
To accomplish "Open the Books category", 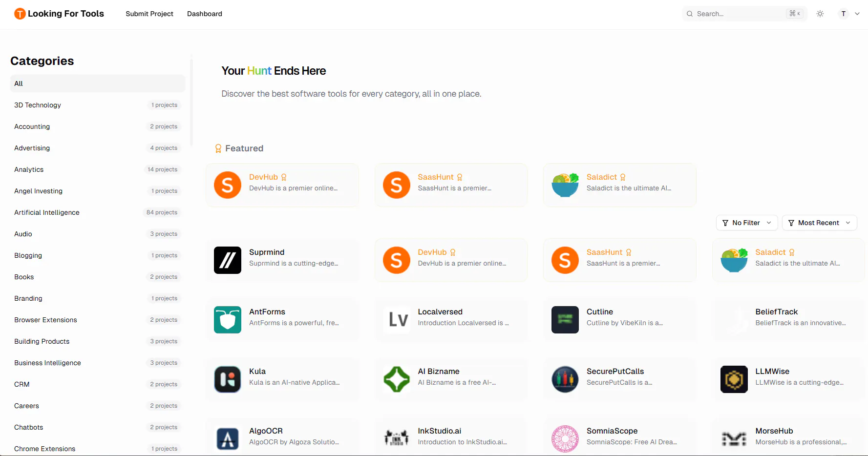I will click(98, 277).
